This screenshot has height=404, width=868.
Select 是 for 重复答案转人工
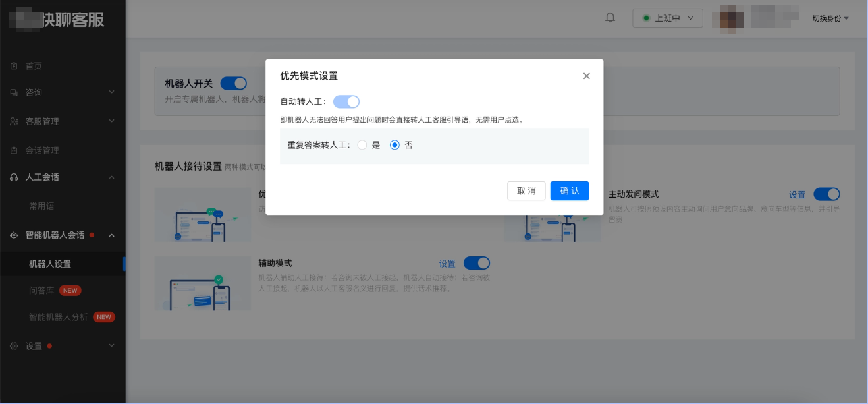tap(362, 144)
